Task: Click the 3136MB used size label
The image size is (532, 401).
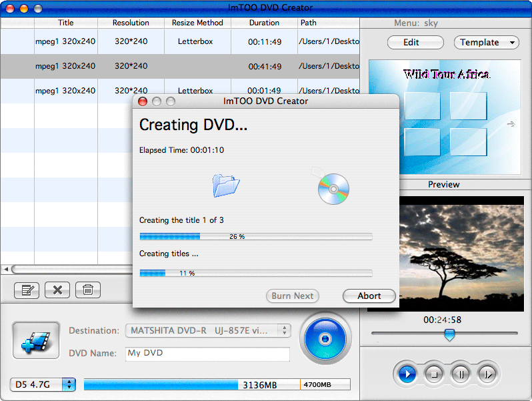Action: [x=259, y=385]
